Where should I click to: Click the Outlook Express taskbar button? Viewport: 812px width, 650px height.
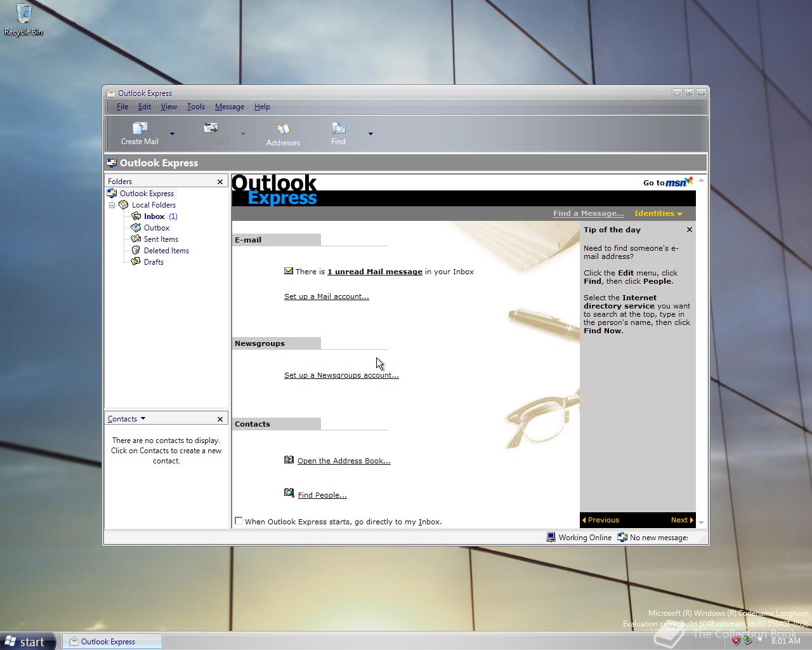tap(112, 642)
